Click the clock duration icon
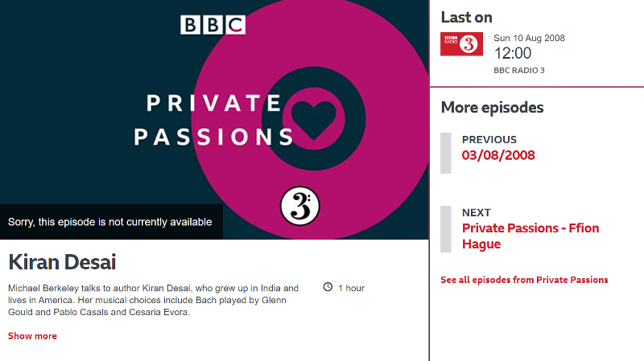The width and height of the screenshot is (644, 361). [x=328, y=287]
